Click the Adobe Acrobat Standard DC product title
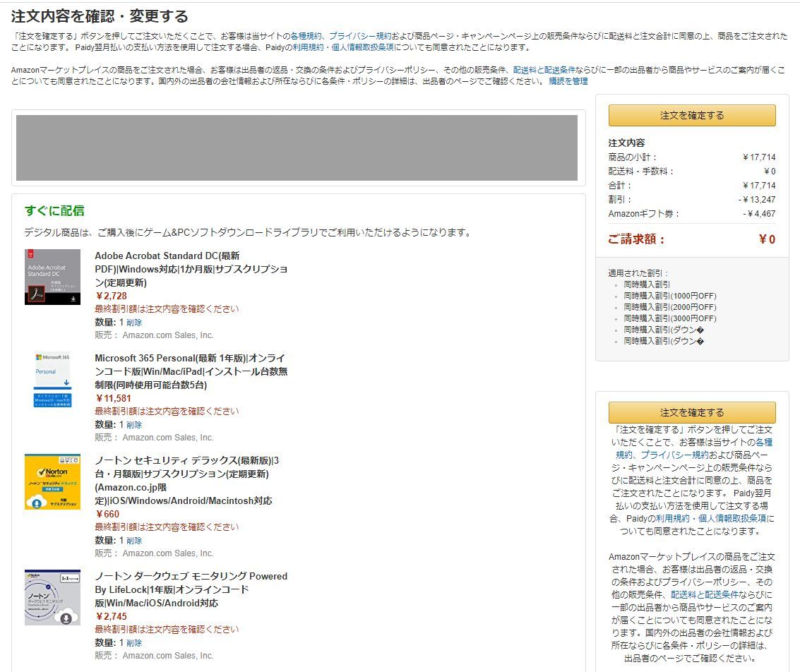 click(191, 269)
